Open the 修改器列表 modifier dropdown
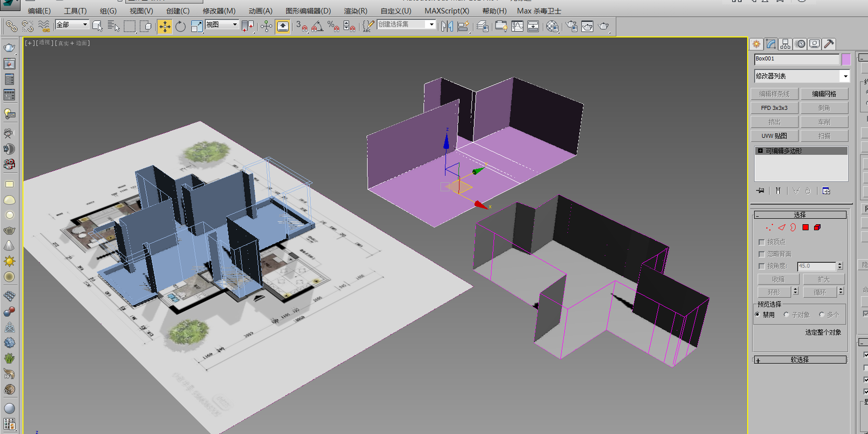The image size is (868, 434). coord(845,76)
